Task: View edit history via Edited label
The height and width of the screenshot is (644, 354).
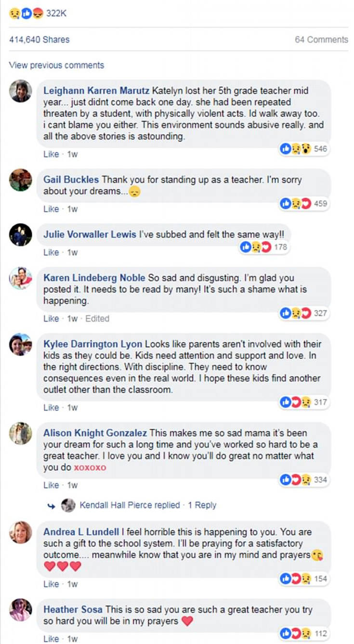Action: [x=97, y=319]
